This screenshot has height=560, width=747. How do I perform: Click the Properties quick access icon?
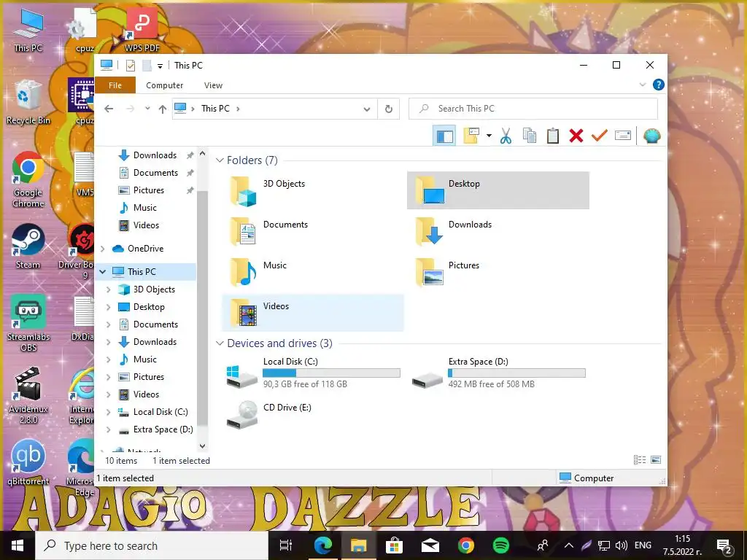[x=130, y=65]
